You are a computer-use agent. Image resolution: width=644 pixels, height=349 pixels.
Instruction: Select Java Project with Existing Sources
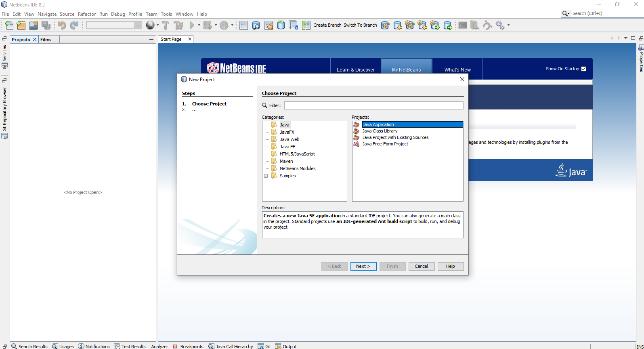pyautogui.click(x=395, y=137)
